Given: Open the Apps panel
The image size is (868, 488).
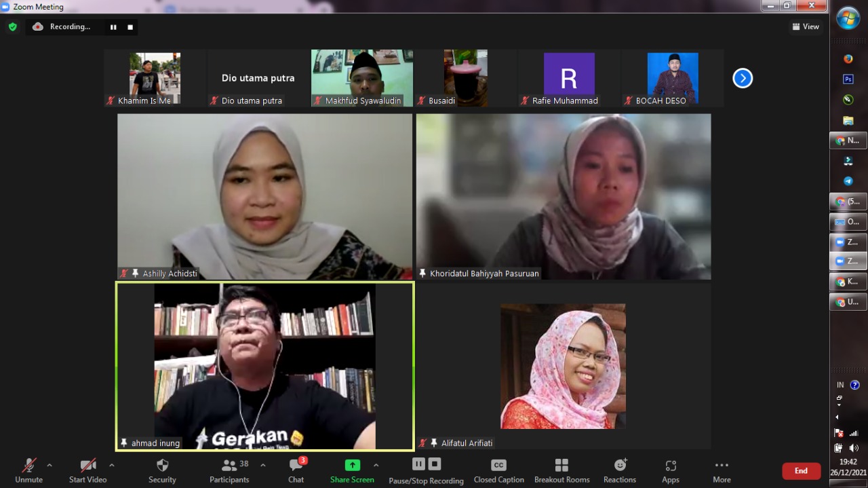Looking at the screenshot, I should (670, 470).
